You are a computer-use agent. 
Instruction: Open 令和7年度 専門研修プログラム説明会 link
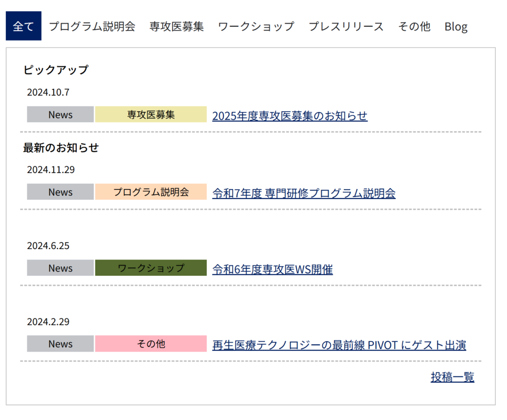[x=304, y=193]
